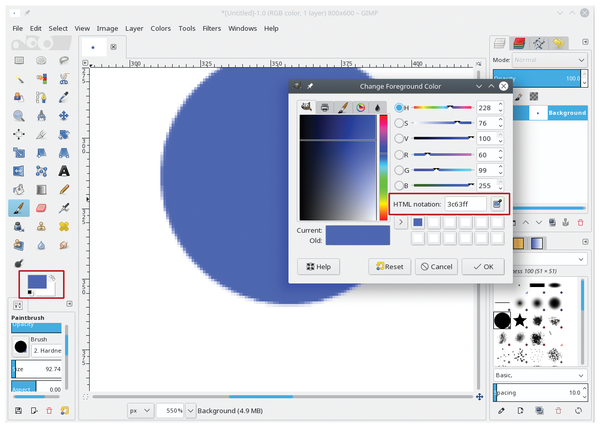The height and width of the screenshot is (428, 600).
Task: Select the Heal tool
Action: click(64, 226)
